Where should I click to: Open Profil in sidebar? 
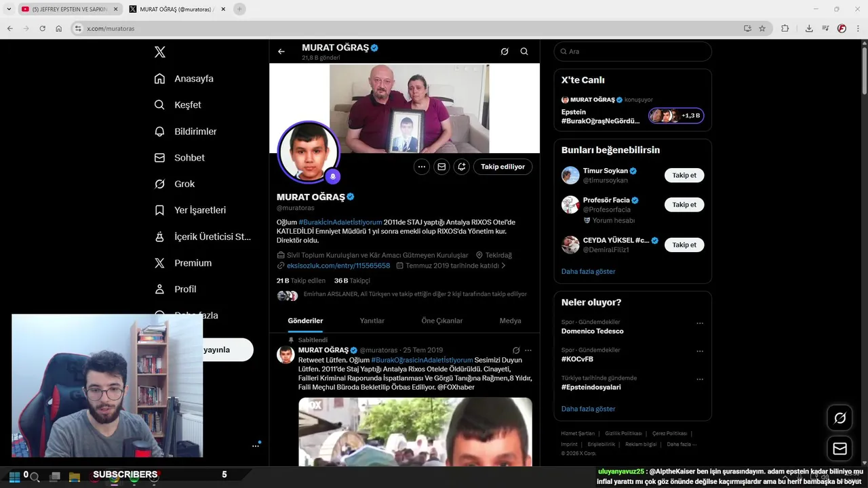click(175, 289)
